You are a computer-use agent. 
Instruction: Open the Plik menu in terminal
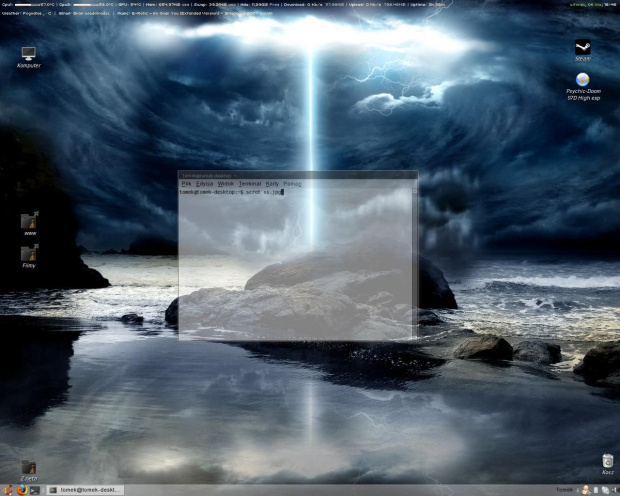click(x=186, y=184)
